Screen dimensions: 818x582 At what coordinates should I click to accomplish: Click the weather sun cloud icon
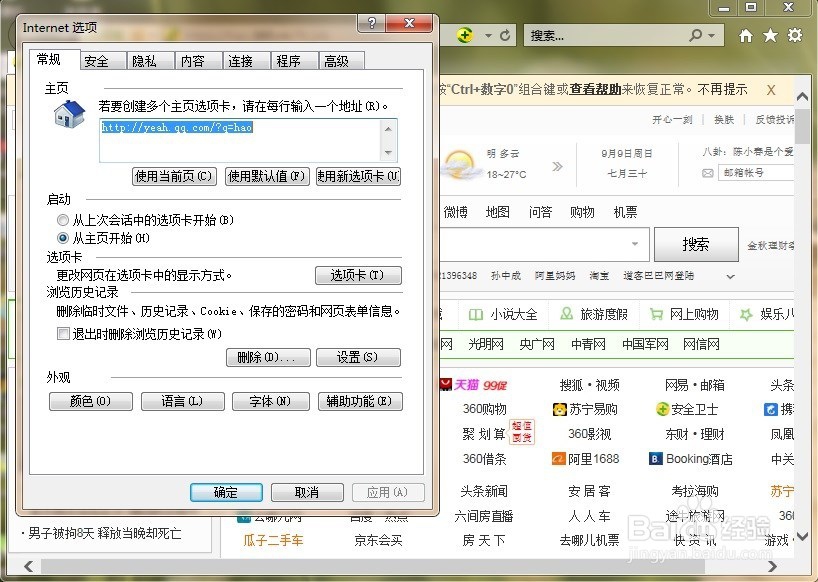460,164
